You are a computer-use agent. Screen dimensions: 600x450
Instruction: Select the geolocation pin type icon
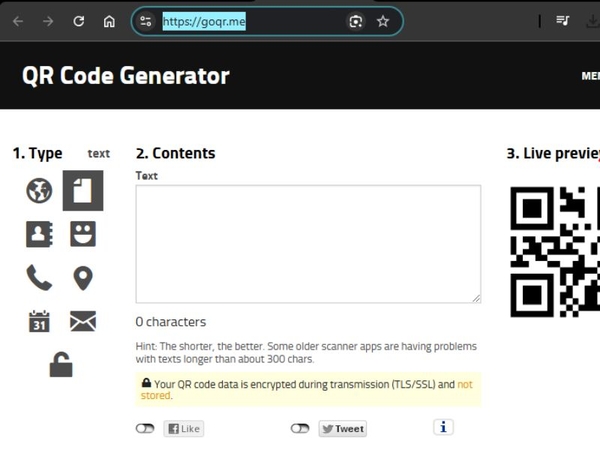pos(83,278)
